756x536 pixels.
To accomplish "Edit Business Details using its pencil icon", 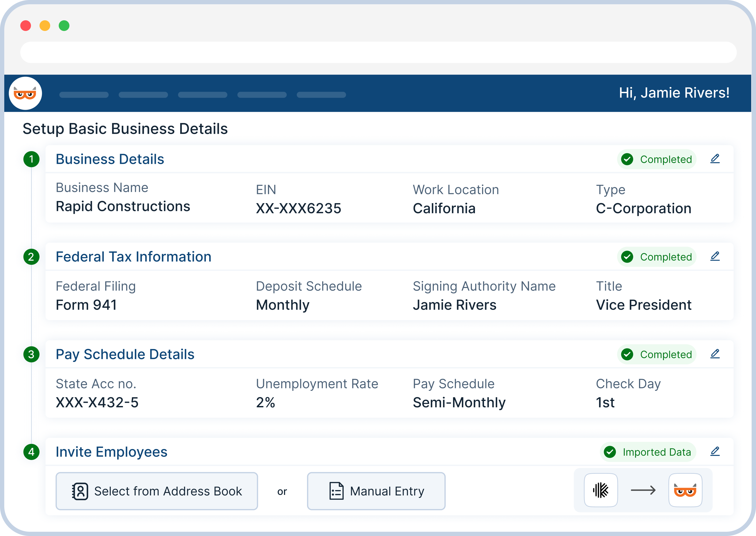I will (x=715, y=159).
